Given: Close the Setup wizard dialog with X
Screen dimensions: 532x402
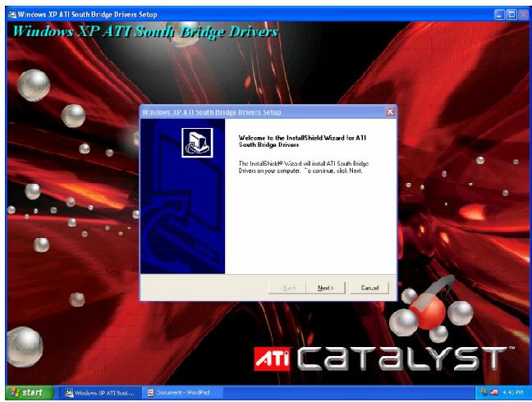Looking at the screenshot, I should [x=390, y=112].
